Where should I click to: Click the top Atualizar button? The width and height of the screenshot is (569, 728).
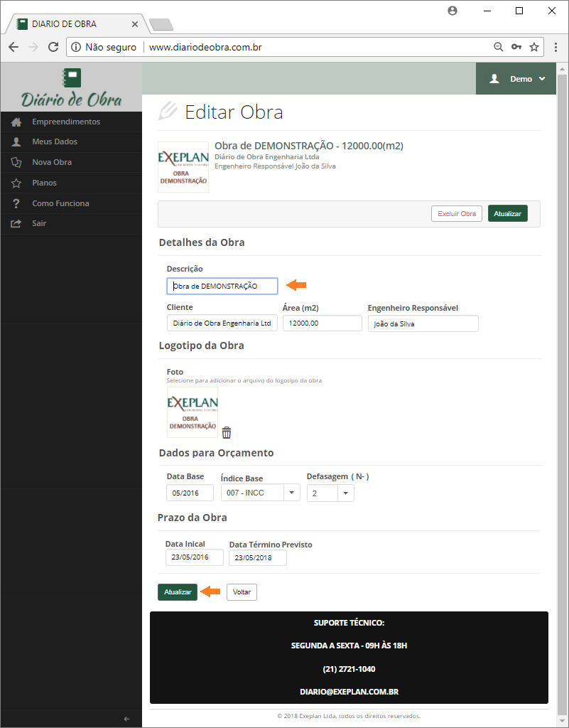pos(508,213)
